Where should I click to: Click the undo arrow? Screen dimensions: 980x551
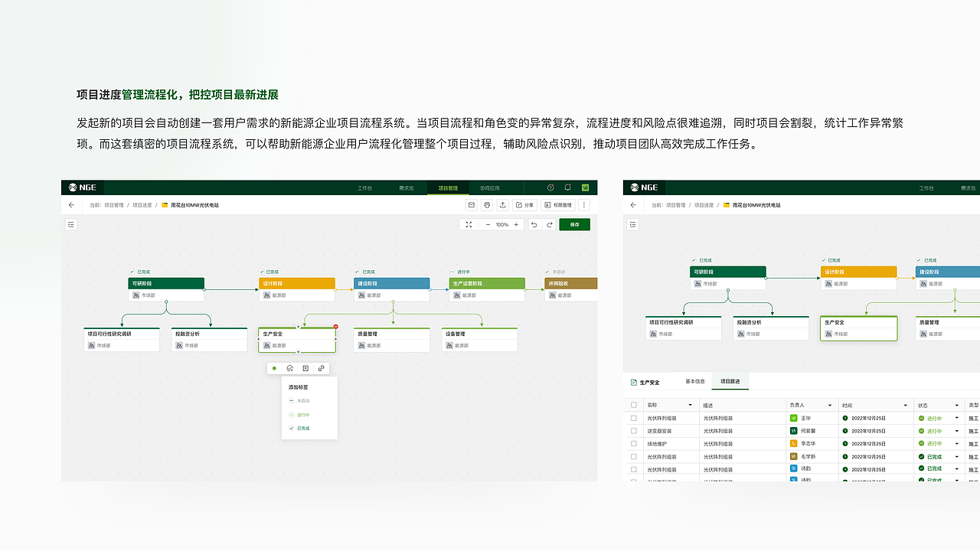534,224
